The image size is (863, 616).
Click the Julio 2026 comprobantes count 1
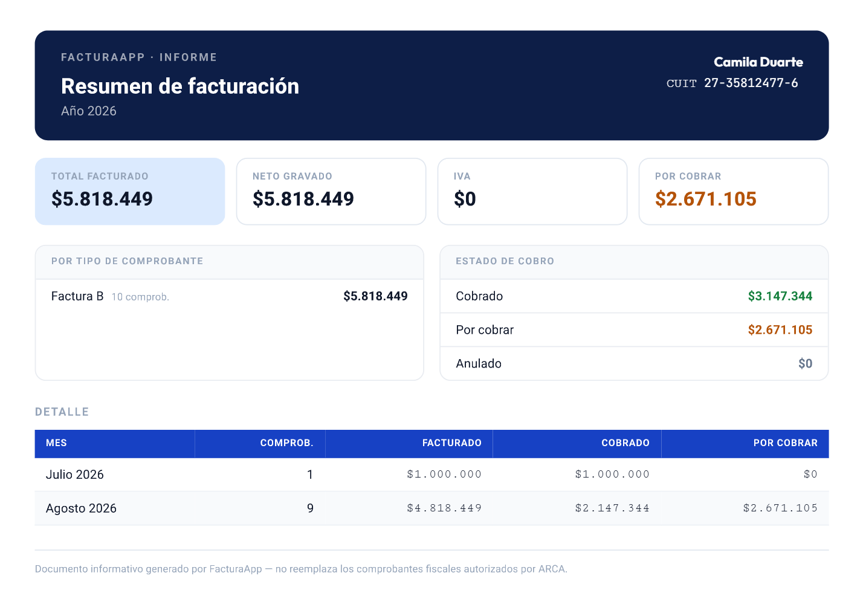click(310, 475)
